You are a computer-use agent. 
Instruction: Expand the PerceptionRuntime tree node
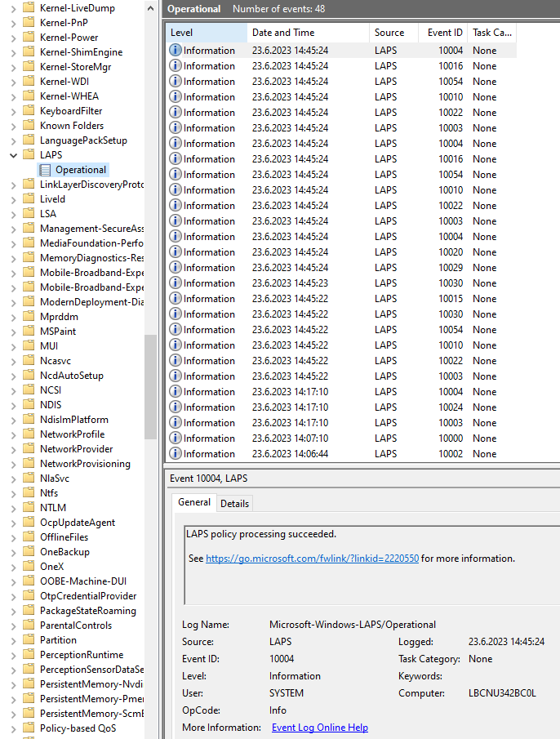point(13,655)
